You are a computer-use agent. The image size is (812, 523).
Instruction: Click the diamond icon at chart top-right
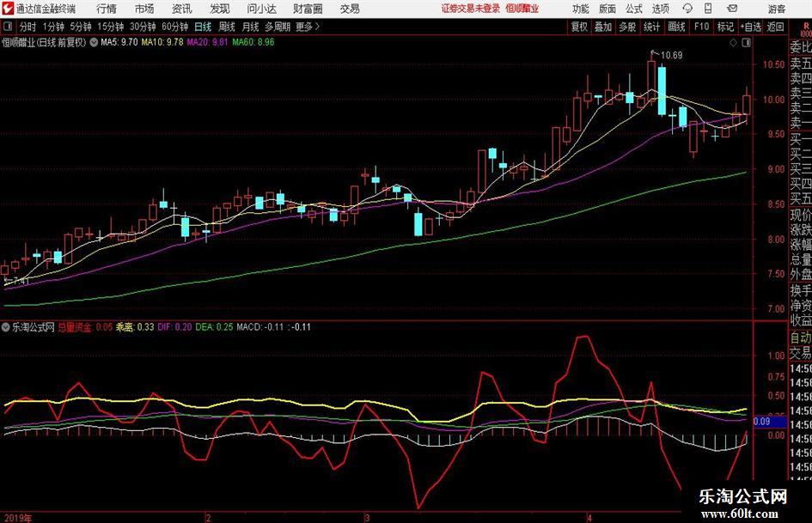tap(733, 43)
